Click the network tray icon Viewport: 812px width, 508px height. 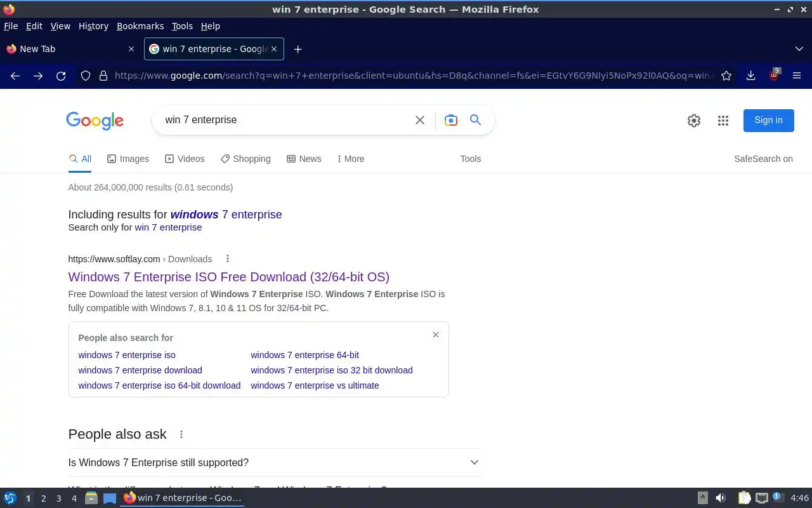[x=762, y=498]
